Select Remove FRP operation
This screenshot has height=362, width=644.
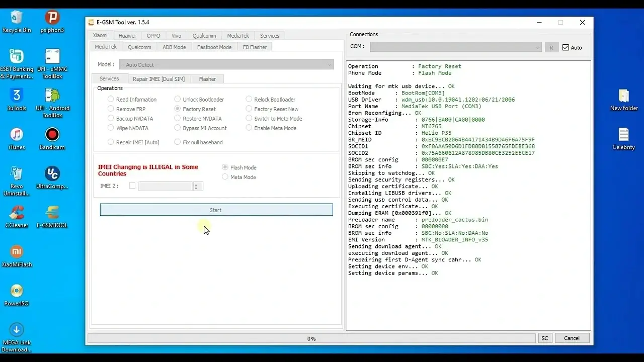click(x=126, y=109)
